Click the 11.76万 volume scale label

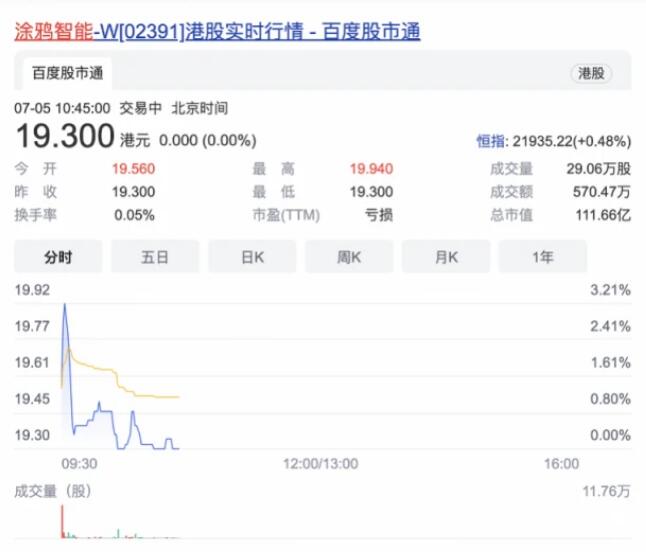coord(606,491)
